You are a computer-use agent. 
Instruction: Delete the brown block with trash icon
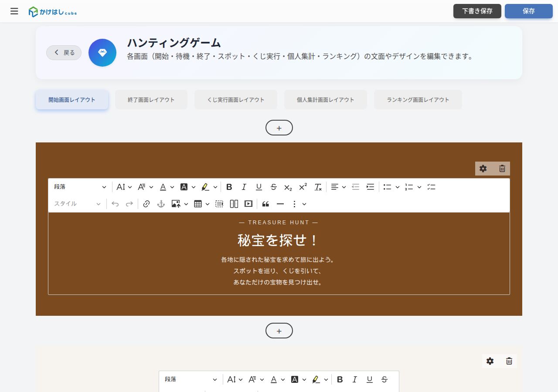[502, 169]
